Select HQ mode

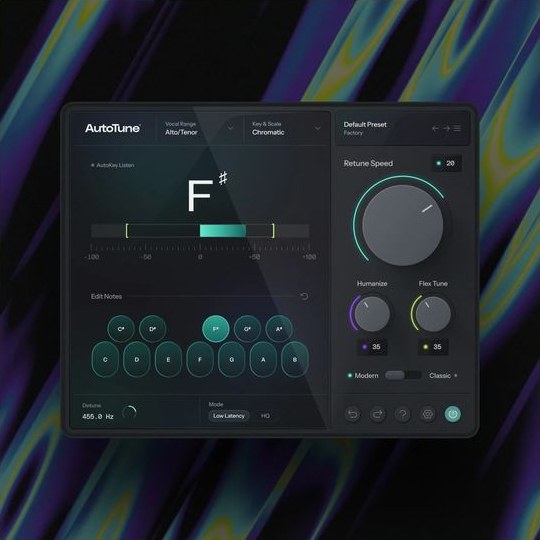coord(265,416)
